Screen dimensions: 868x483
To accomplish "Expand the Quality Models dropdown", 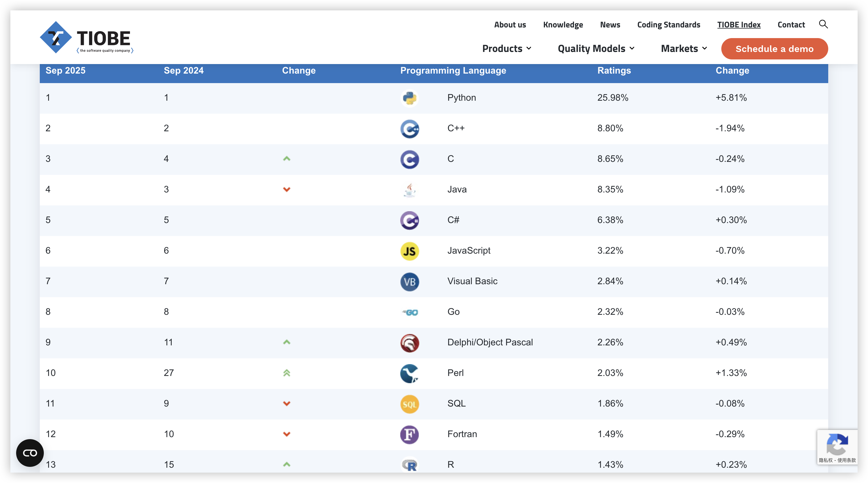I will [x=596, y=48].
